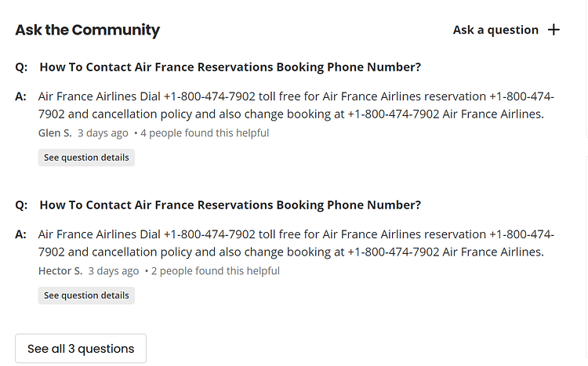Click the A: label of Hector S.'s answer
This screenshot has width=588, height=366.
click(x=20, y=234)
